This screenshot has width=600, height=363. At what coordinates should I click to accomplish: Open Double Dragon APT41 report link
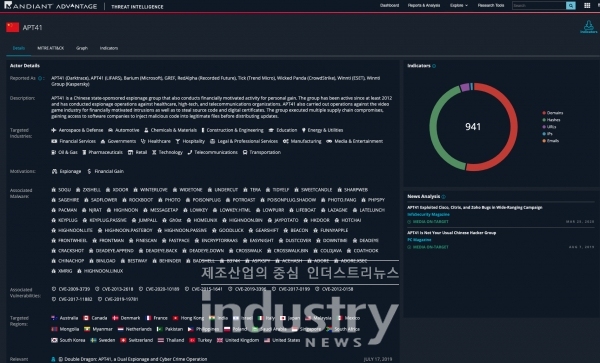(x=135, y=359)
